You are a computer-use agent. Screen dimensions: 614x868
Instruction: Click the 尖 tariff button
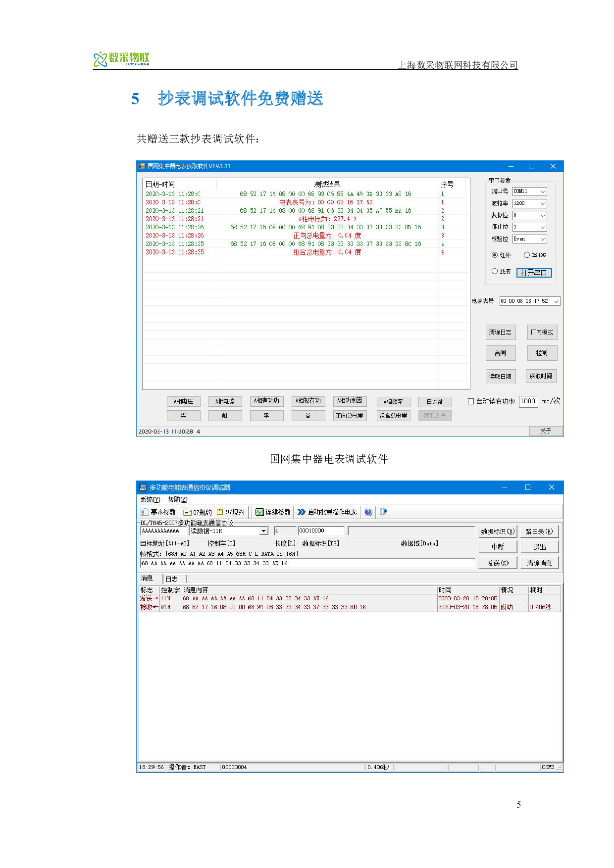click(183, 416)
